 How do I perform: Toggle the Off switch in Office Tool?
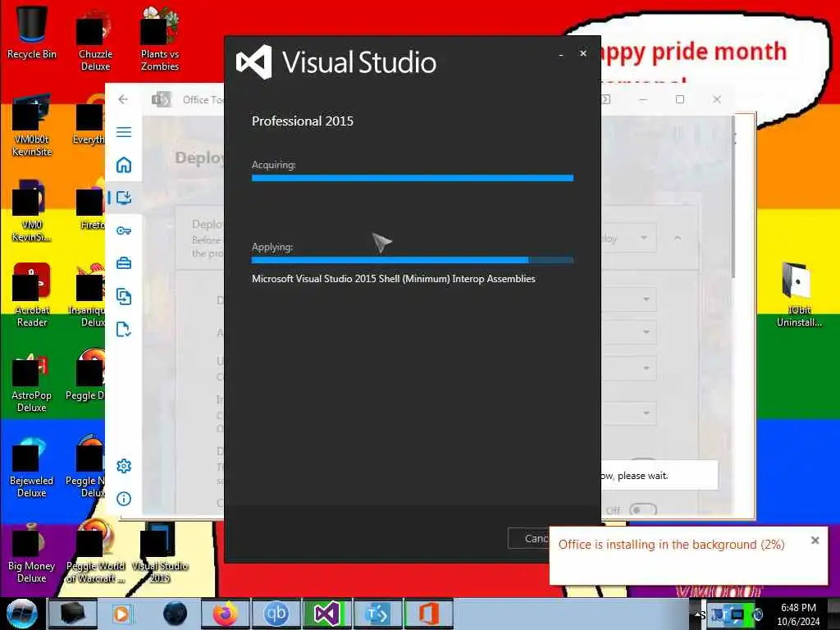[x=643, y=510]
